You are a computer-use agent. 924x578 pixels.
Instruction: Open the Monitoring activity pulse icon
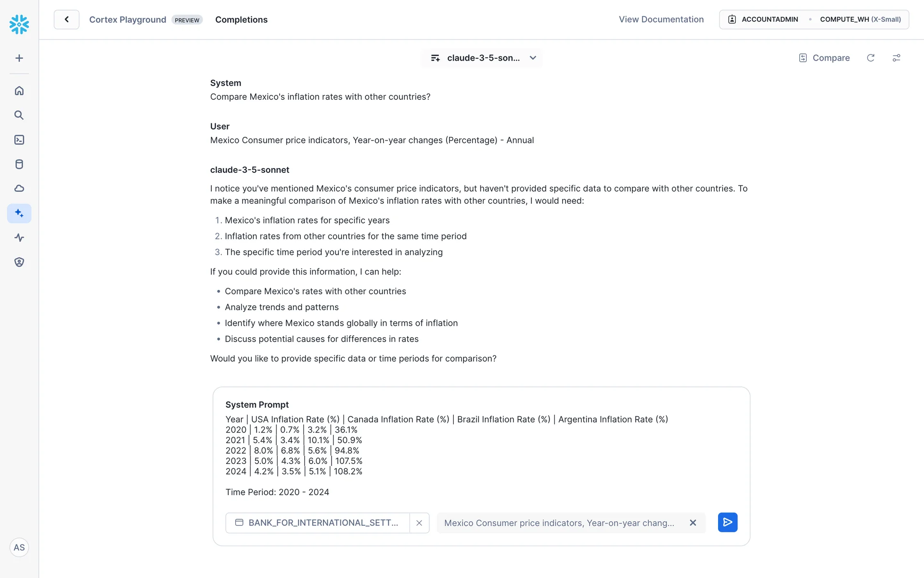click(19, 237)
